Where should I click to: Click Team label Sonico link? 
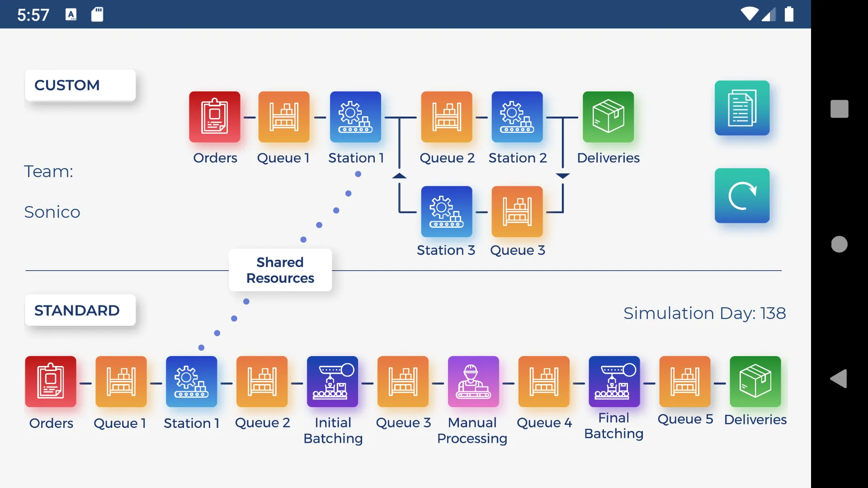tap(52, 211)
